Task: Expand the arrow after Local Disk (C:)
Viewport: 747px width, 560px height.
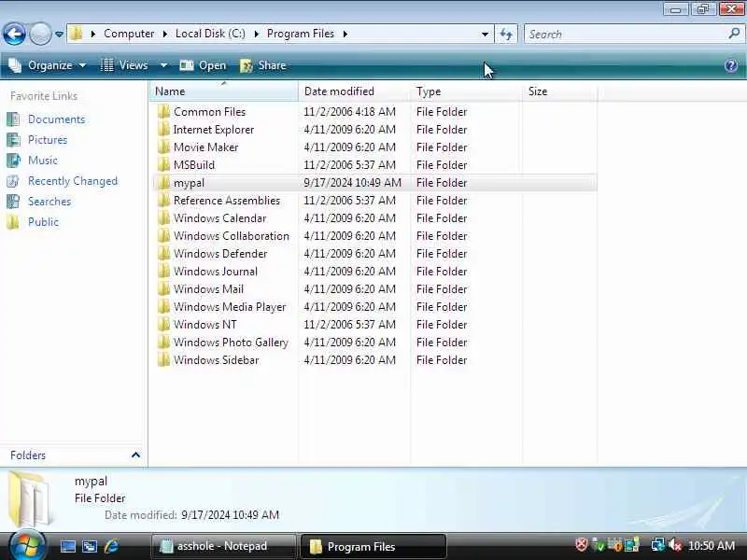Action: (x=256, y=34)
